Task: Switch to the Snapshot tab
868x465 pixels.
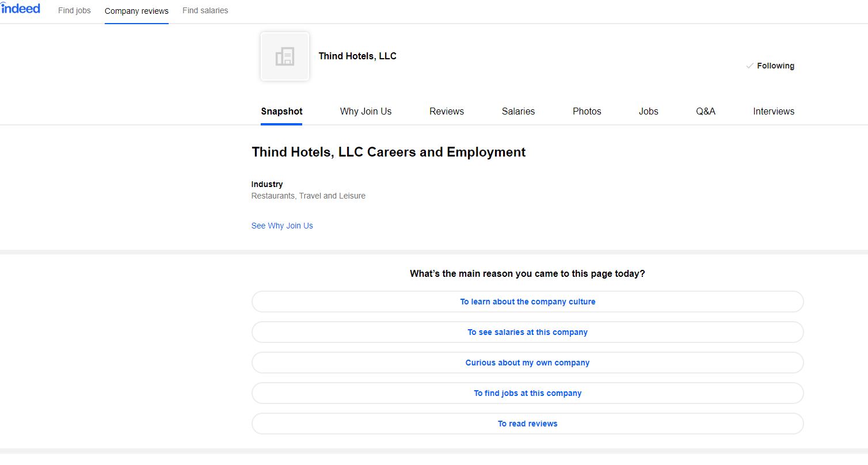Action: coord(281,112)
